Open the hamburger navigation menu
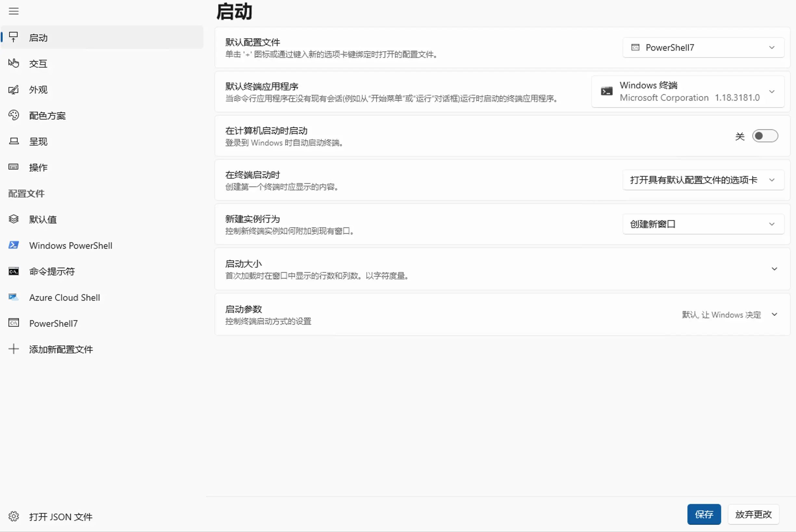This screenshot has width=796, height=532. (14, 11)
